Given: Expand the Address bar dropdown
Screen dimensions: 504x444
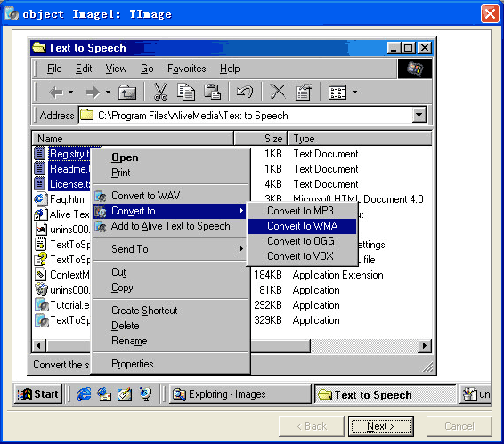Looking at the screenshot, I should pyautogui.click(x=419, y=115).
